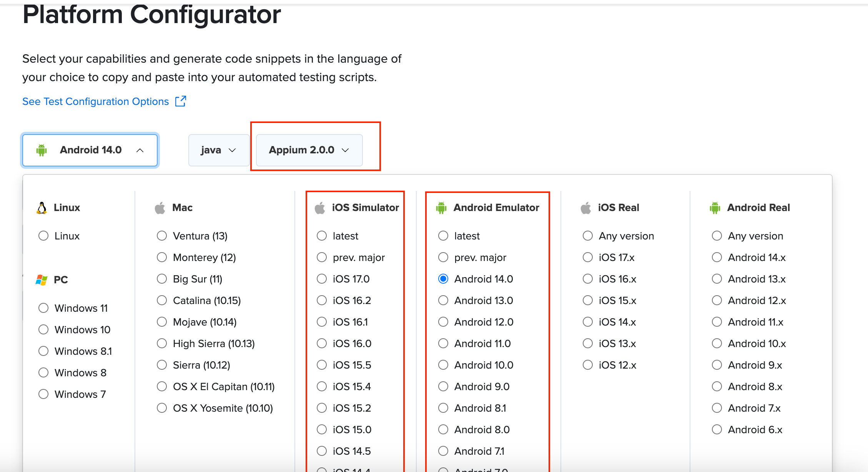Click the Apple icon beside Mac heading
This screenshot has height=472, width=868.
point(160,208)
